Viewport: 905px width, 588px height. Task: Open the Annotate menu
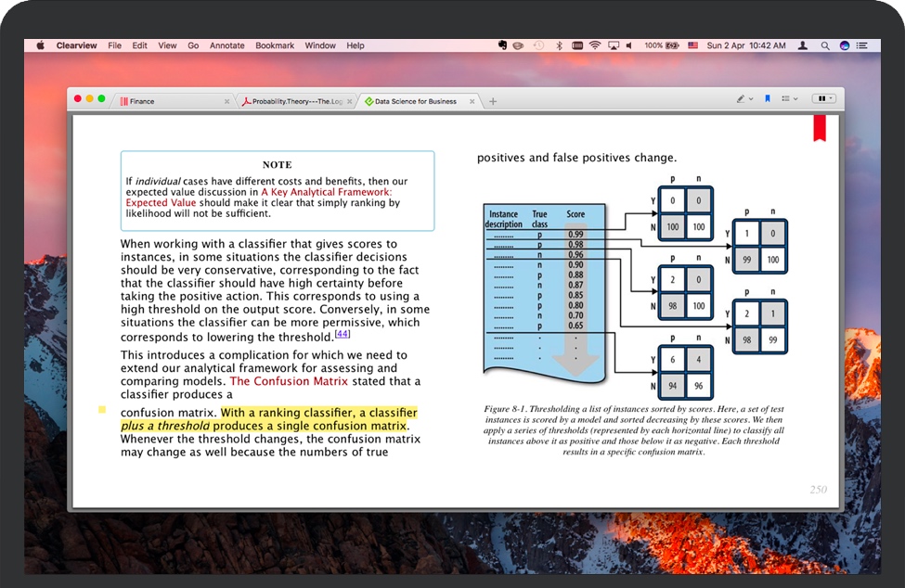[226, 45]
